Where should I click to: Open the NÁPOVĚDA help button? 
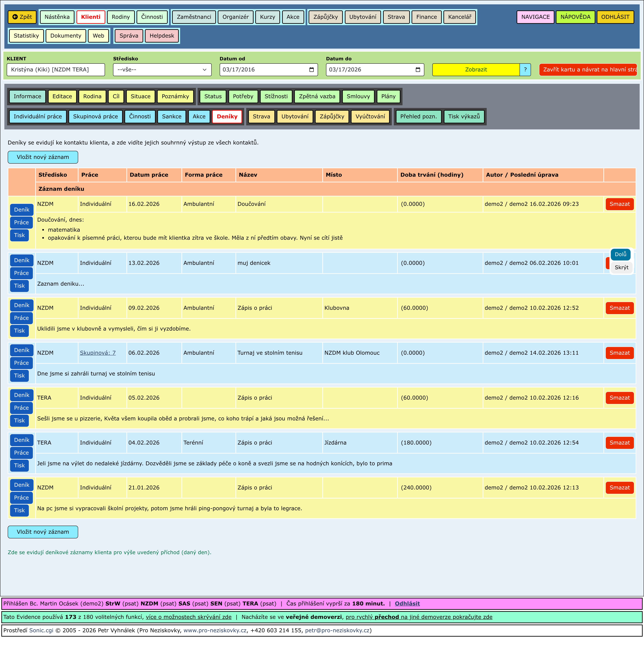pos(575,17)
